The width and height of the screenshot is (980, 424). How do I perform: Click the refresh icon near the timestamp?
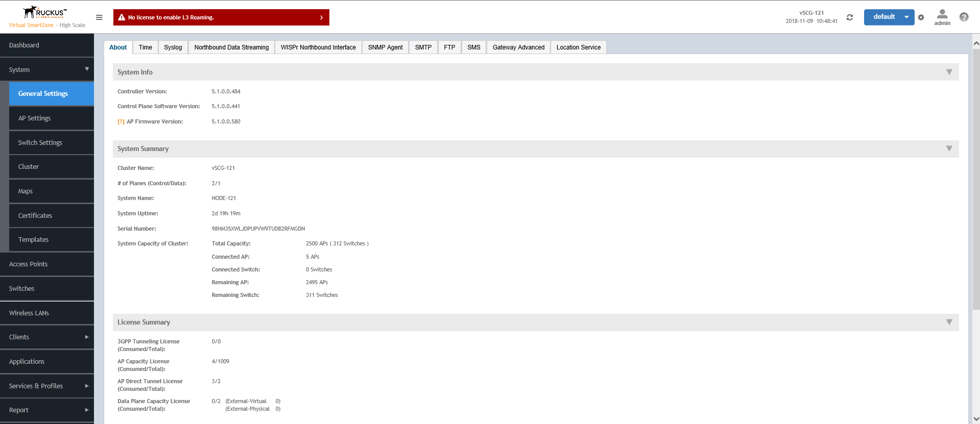pyautogui.click(x=850, y=17)
